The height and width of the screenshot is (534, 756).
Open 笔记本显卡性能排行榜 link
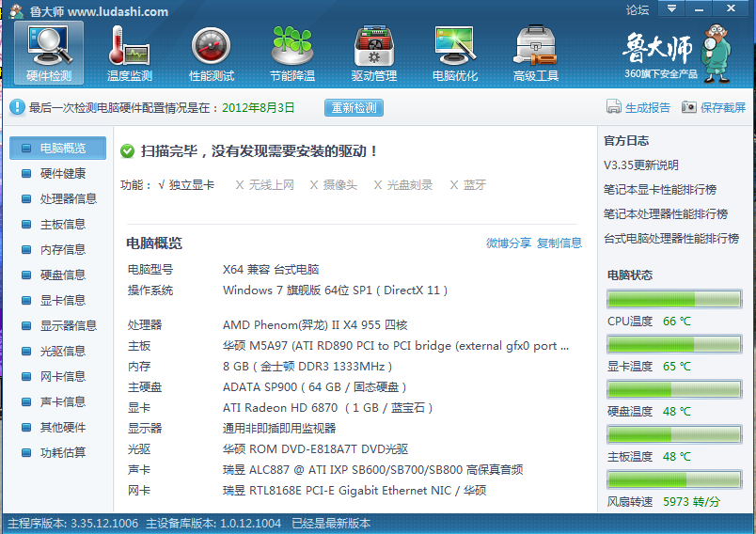659,189
